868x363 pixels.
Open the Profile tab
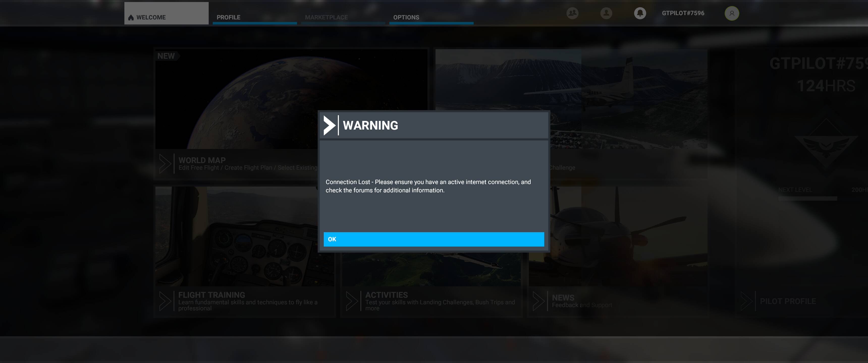coord(228,17)
